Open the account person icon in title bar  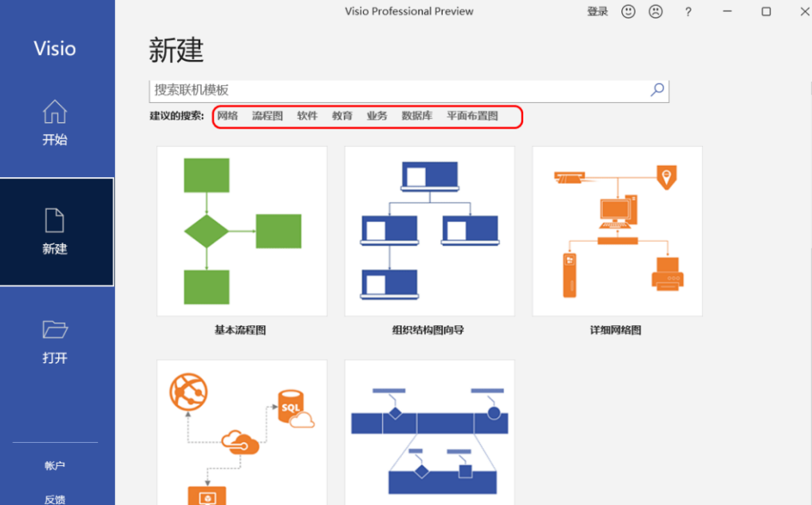coord(655,11)
